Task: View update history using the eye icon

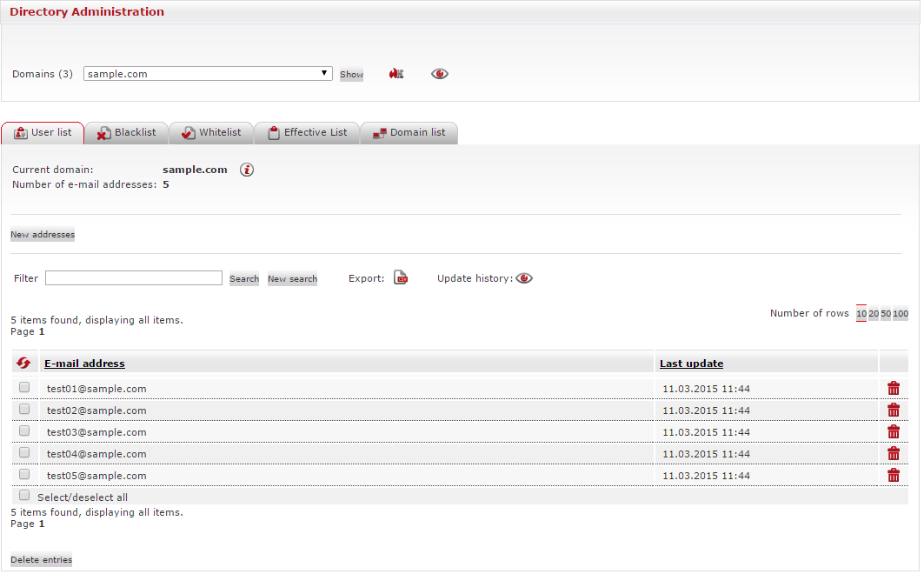Action: click(x=524, y=278)
